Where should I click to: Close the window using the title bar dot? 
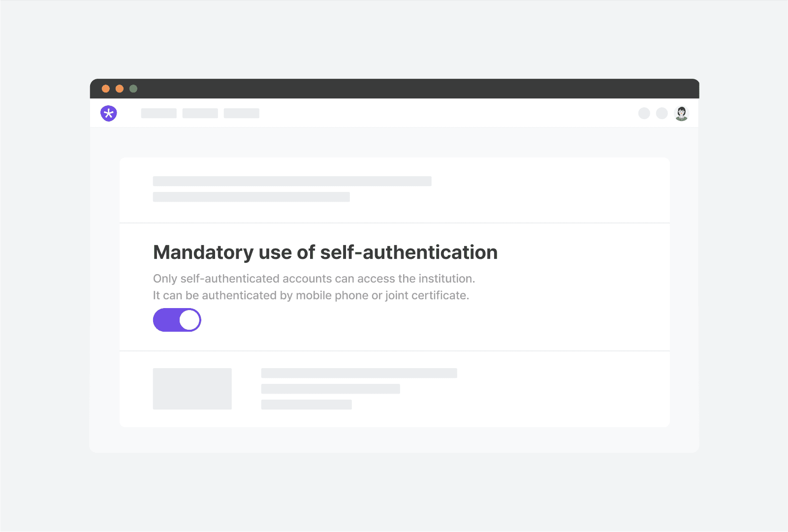[106, 89]
